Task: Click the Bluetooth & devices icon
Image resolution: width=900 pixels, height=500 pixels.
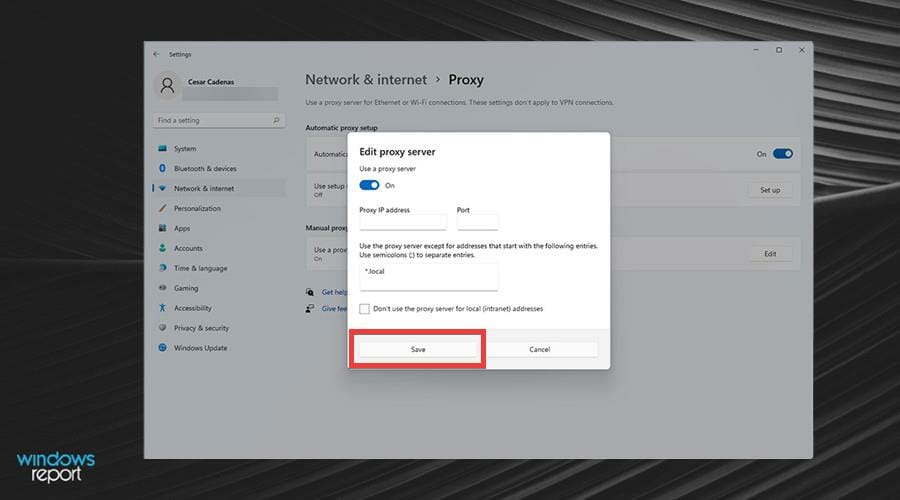Action: tap(162, 168)
